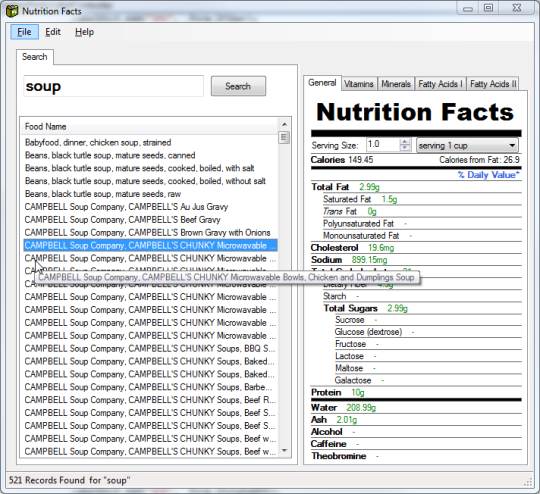Image resolution: width=540 pixels, height=494 pixels.
Task: Open the serving 1 cup dropdown
Action: click(x=467, y=145)
